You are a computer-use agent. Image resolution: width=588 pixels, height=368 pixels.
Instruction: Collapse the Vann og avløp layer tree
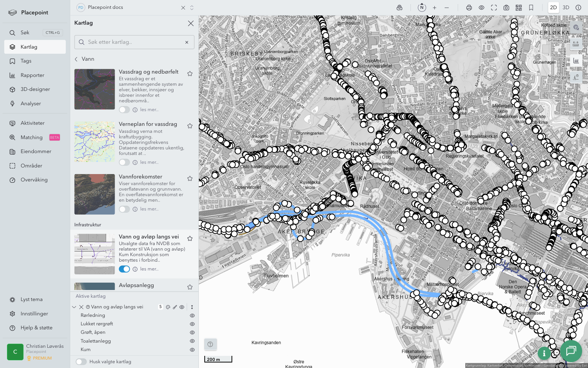[x=74, y=307]
